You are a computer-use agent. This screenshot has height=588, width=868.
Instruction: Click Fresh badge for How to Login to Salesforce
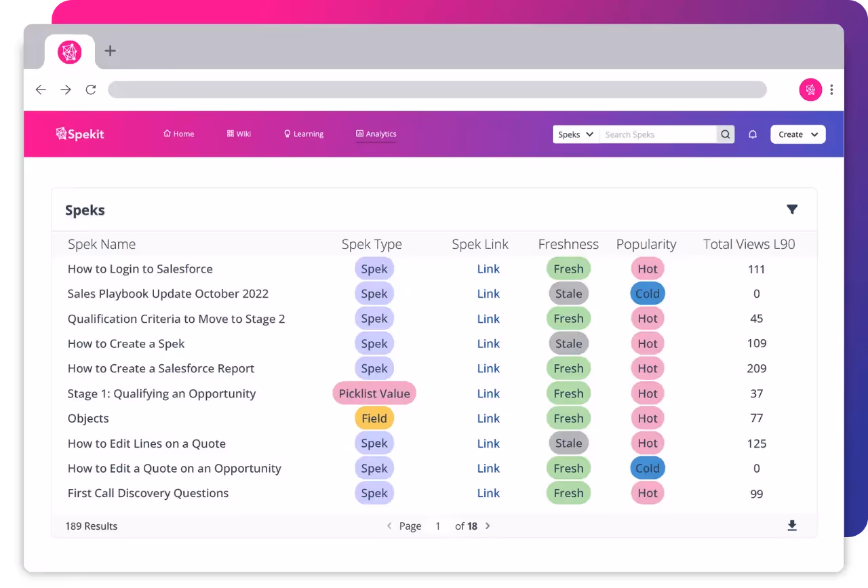tap(568, 269)
